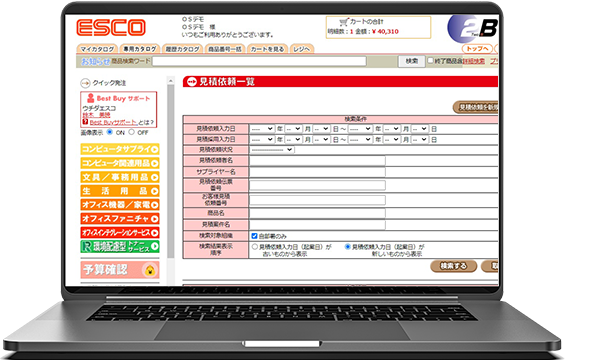The width and height of the screenshot is (600, 360).
Task: Open the 商品番号一括 tab
Action: (x=225, y=49)
